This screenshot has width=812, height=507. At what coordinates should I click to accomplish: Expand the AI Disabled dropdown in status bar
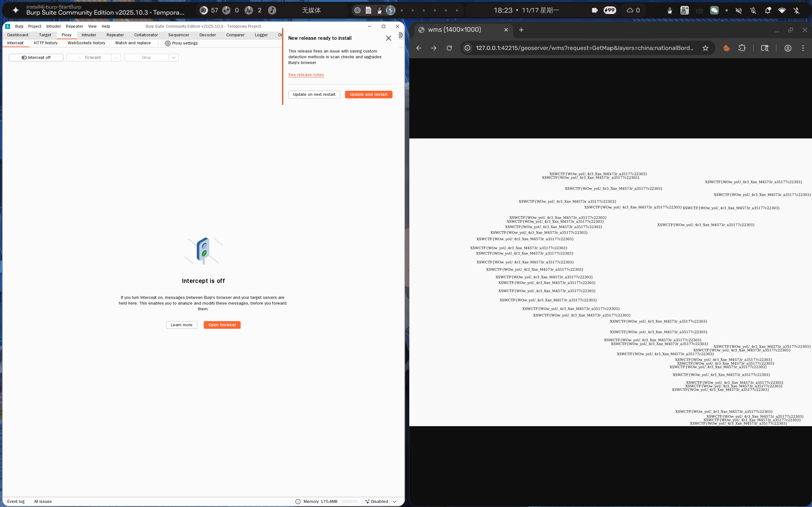coord(395,501)
